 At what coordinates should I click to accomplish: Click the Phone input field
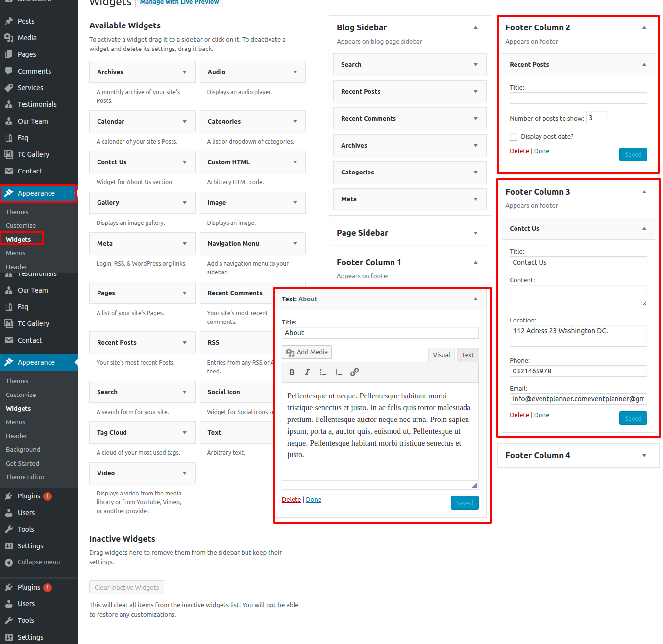pyautogui.click(x=578, y=371)
